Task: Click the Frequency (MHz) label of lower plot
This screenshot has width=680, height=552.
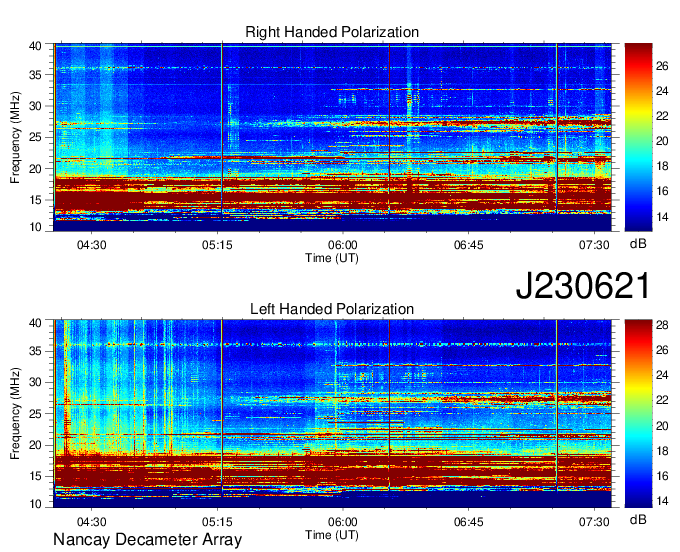Action: (x=15, y=414)
